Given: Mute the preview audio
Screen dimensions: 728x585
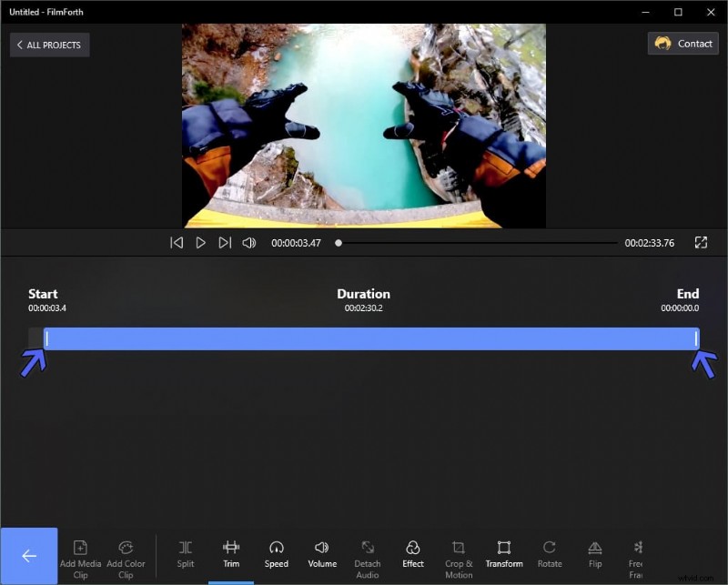Looking at the screenshot, I should (x=248, y=242).
